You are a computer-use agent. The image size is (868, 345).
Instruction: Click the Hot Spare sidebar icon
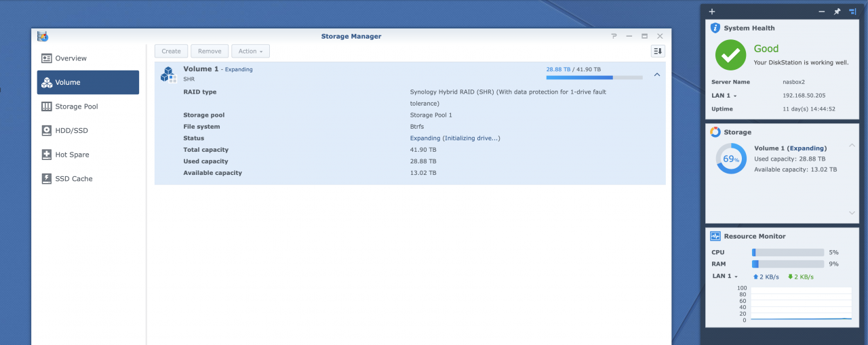[47, 155]
